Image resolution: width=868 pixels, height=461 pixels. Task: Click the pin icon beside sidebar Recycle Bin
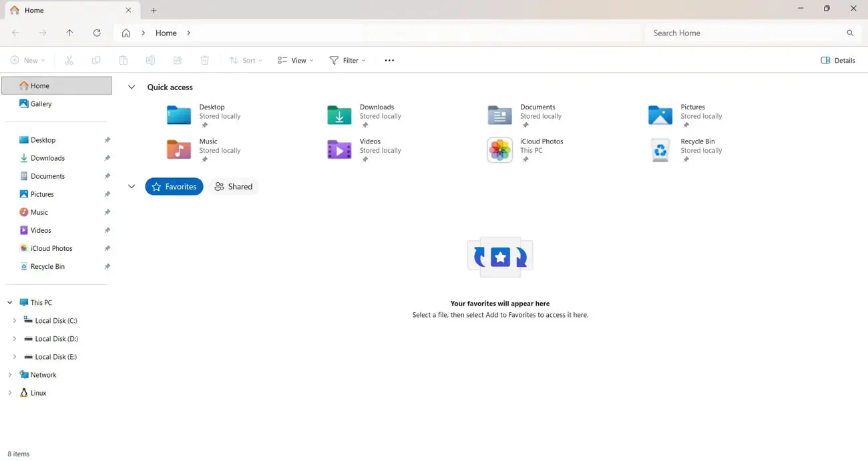point(107,266)
